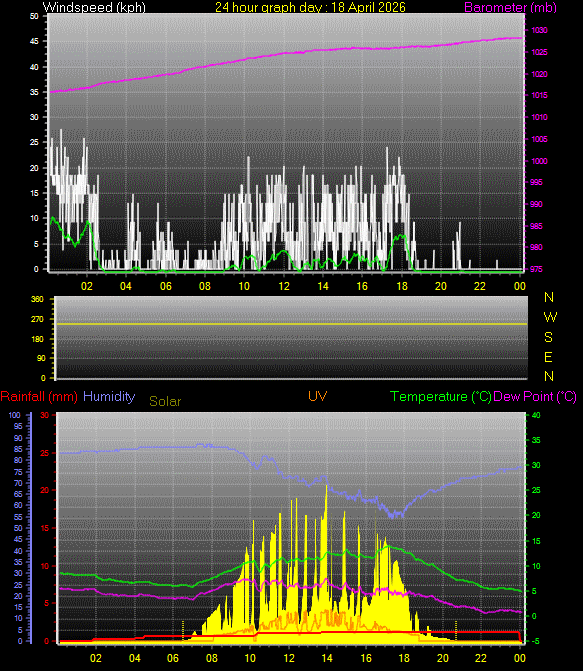Click the '270' wind direction axis value
583x671 pixels.
pos(37,319)
